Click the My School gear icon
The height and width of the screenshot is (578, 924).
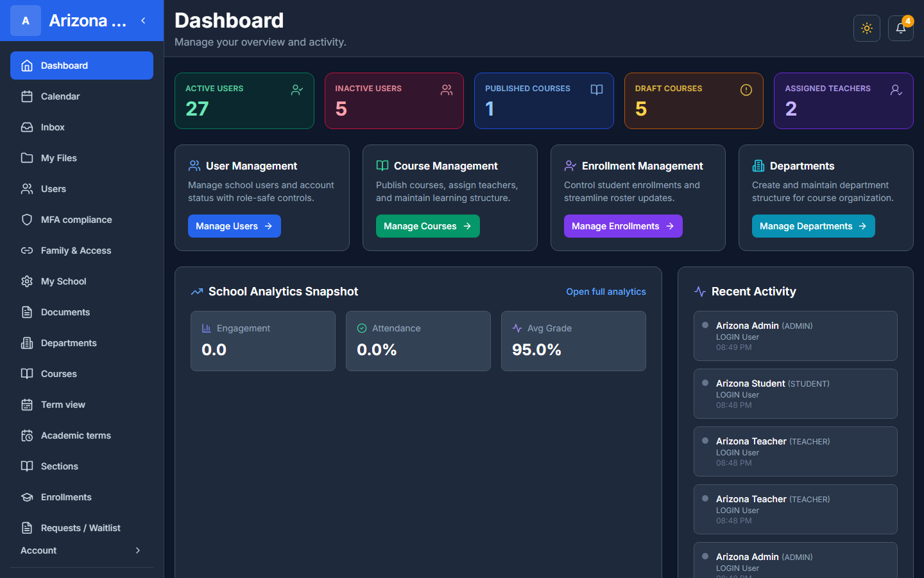point(27,281)
